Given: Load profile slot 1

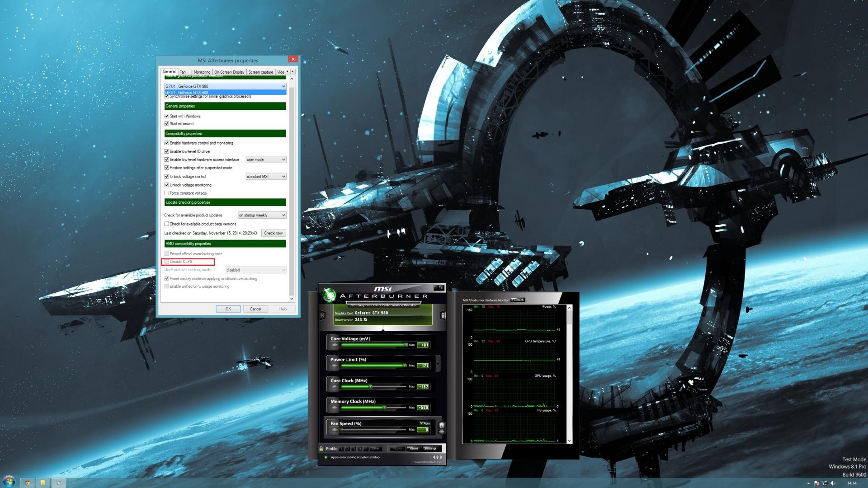Looking at the screenshot, I should pos(342,449).
